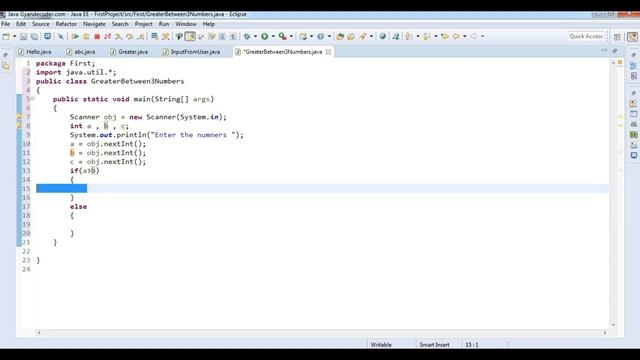Viewport: 640px width, 360px height.
Task: Open the Next Annotation dropdown arrow
Action: [418, 36]
